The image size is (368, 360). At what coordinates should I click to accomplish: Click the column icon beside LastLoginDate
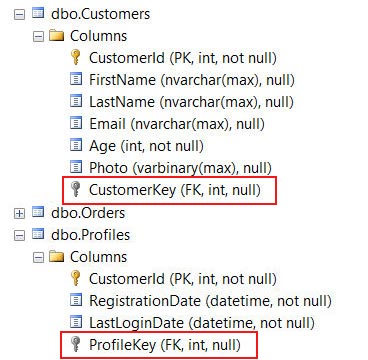click(x=76, y=322)
